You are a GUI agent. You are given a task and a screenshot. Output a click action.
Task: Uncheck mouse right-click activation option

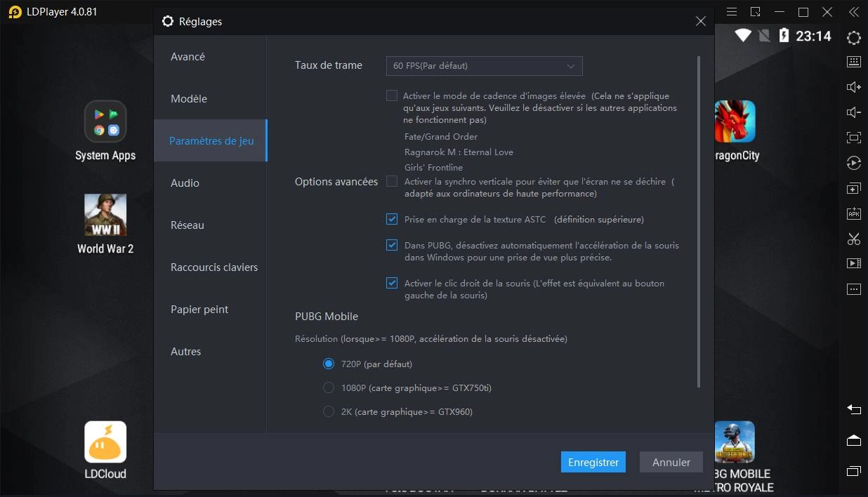pos(392,283)
